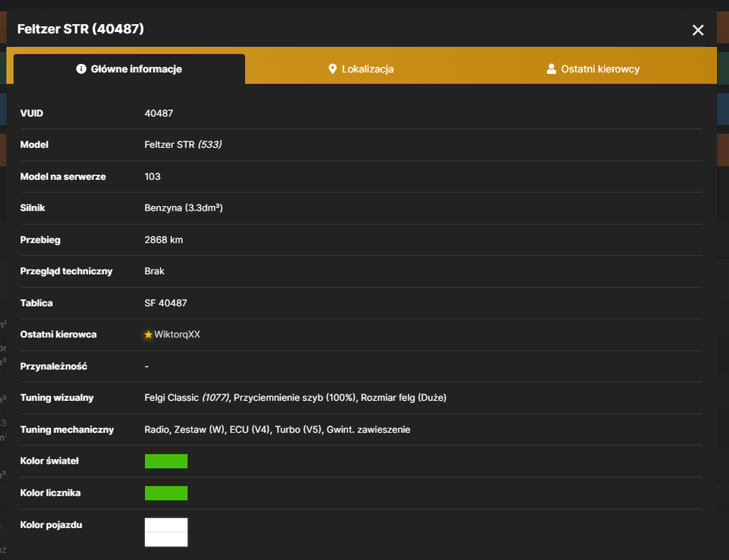Click the Radio, Zestaw (W) tuning text
Viewport: 729px width, 560px height.
click(184, 430)
